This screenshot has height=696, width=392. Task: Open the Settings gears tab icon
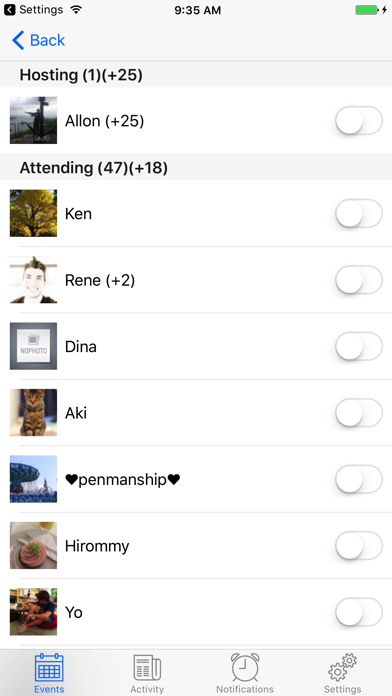tap(342, 667)
